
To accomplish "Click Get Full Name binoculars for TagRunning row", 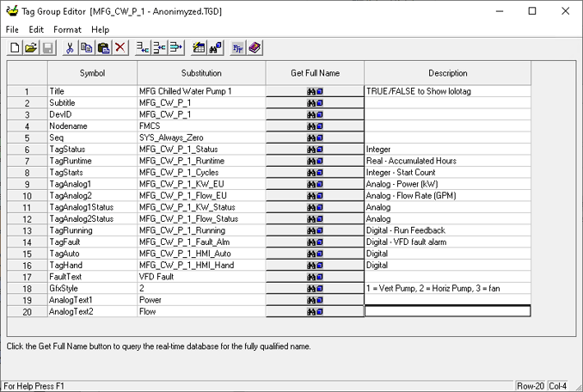I will click(x=315, y=230).
